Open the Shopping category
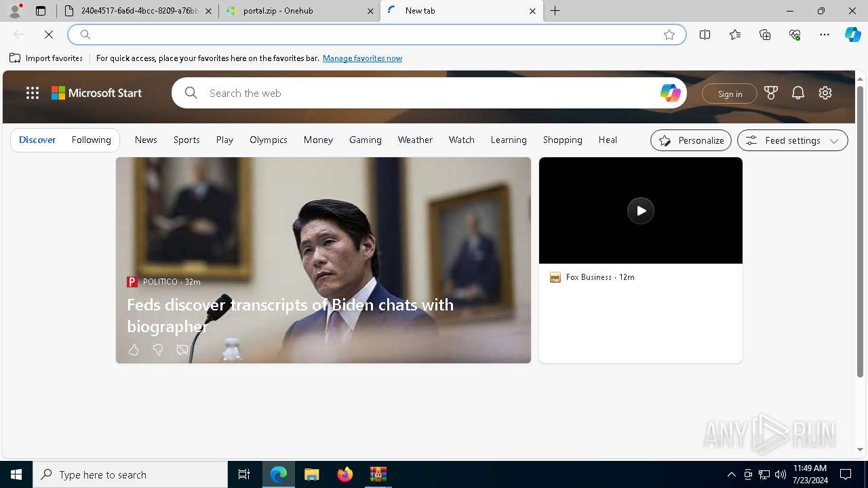 [x=563, y=140]
